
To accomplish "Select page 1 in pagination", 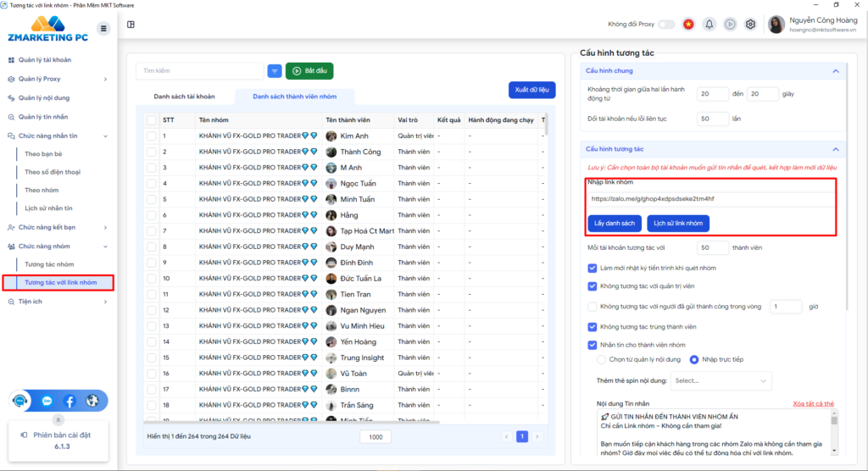I will click(x=522, y=436).
